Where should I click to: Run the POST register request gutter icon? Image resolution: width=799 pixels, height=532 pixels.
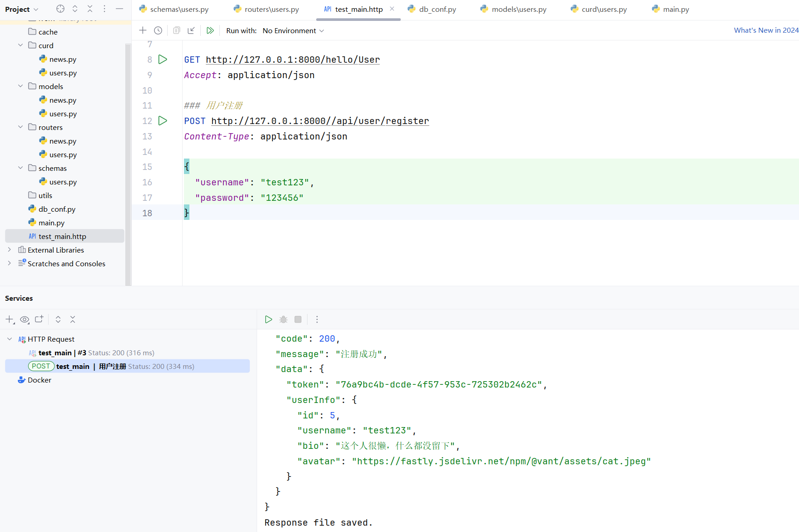pos(163,121)
